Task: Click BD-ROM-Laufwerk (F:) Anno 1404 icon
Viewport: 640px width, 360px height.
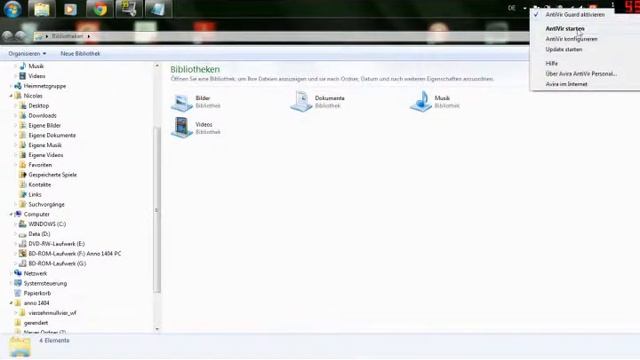Action: click(23, 253)
